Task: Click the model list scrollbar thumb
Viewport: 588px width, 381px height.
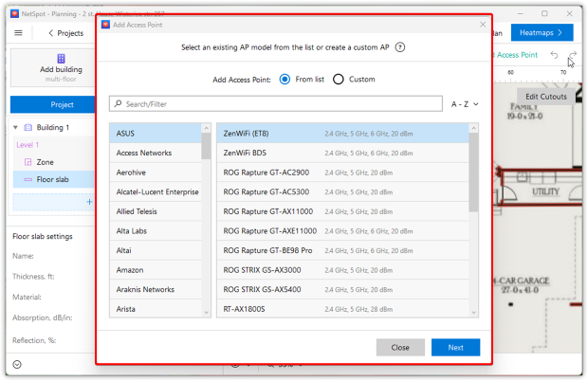Action: click(x=473, y=172)
